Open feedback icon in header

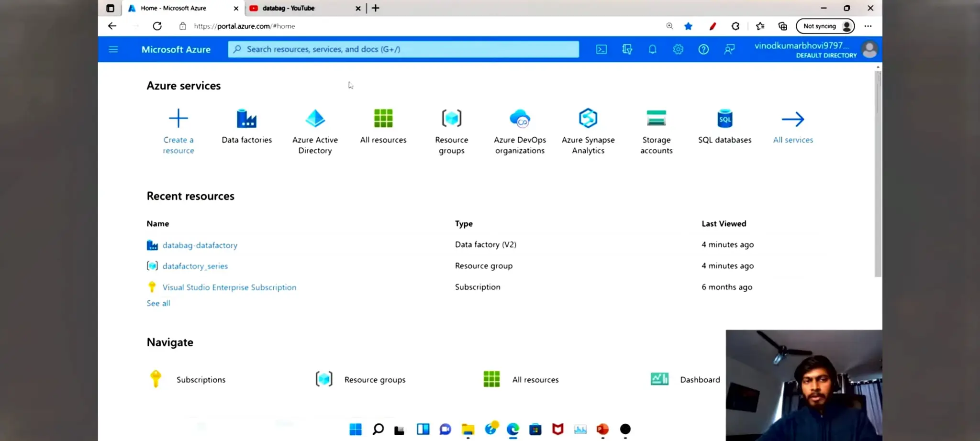pos(729,49)
